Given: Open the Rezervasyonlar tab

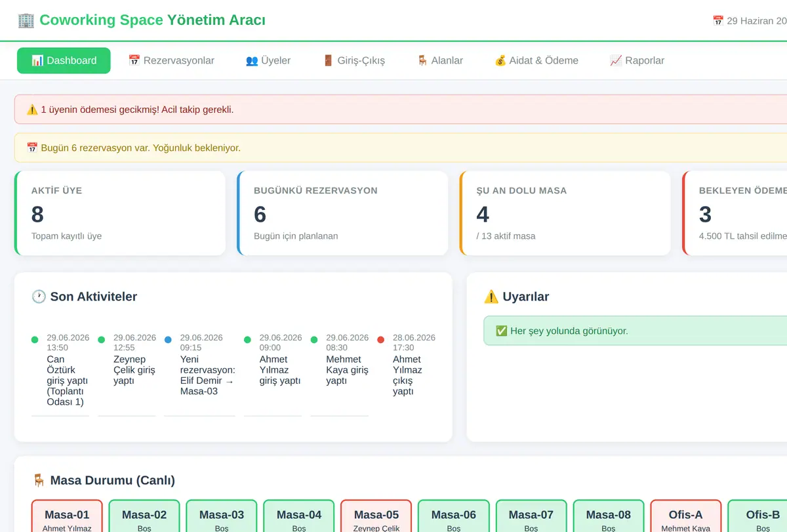Looking at the screenshot, I should click(x=171, y=60).
